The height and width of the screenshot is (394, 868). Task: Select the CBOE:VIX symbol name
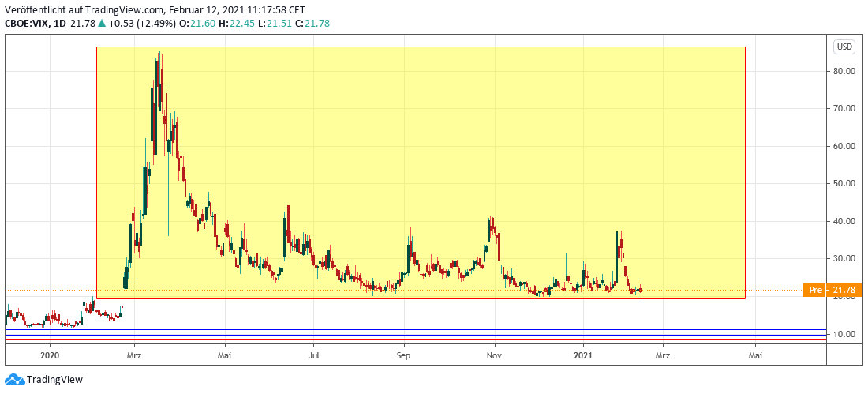point(27,24)
